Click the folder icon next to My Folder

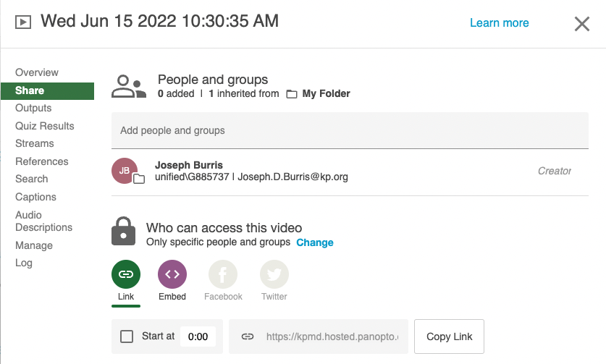[x=292, y=94]
